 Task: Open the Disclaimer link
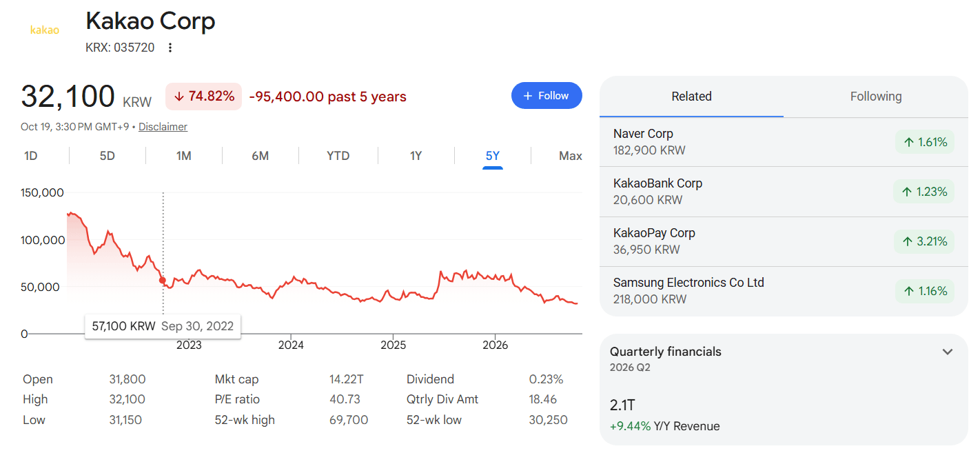[163, 127]
